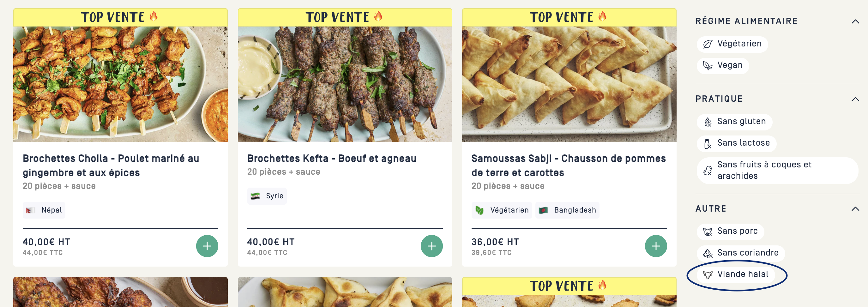The image size is (868, 307).
Task: Toggle the Vegan diet filter
Action: click(x=723, y=65)
